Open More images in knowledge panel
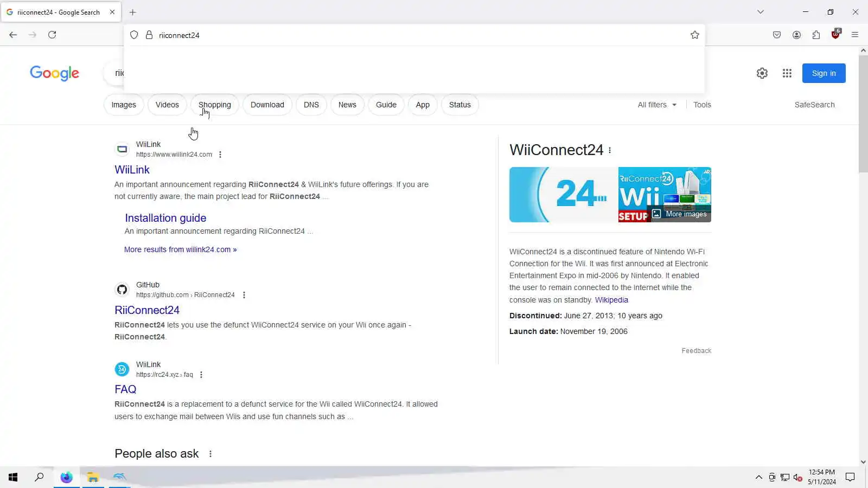This screenshot has width=868, height=488. (x=680, y=214)
